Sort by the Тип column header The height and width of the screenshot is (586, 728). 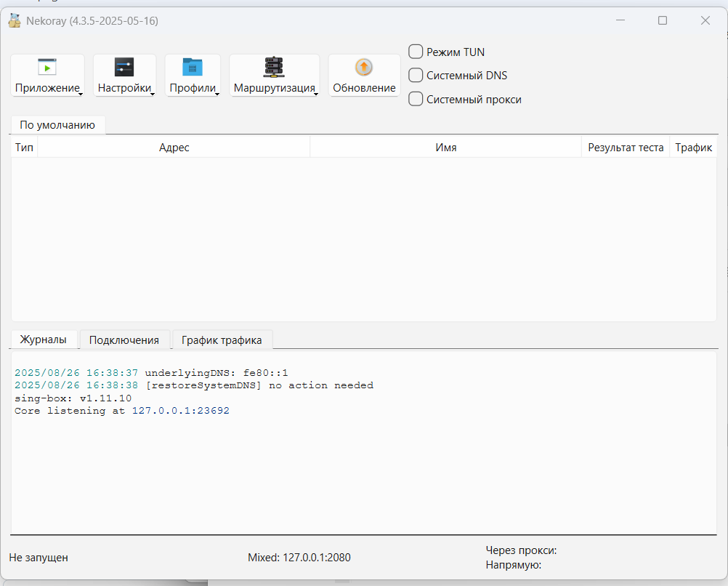[x=24, y=148]
